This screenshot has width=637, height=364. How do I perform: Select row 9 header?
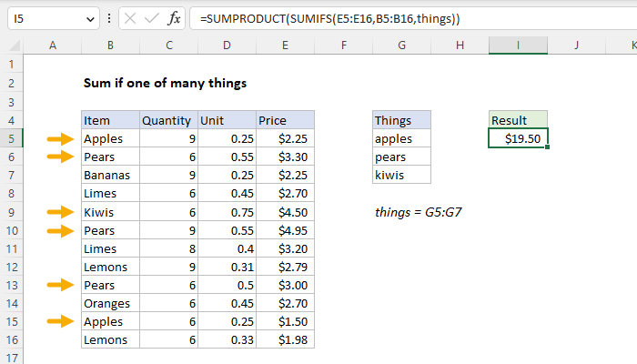point(11,212)
